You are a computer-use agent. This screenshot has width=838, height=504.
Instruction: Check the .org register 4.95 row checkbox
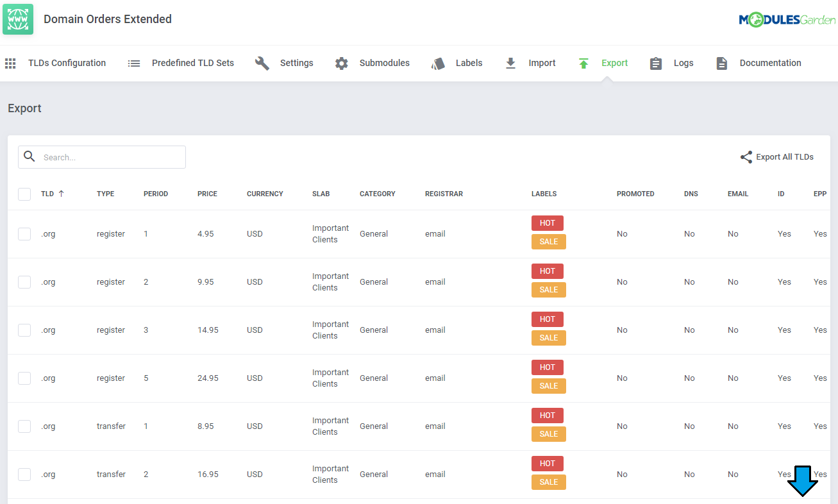click(x=24, y=234)
